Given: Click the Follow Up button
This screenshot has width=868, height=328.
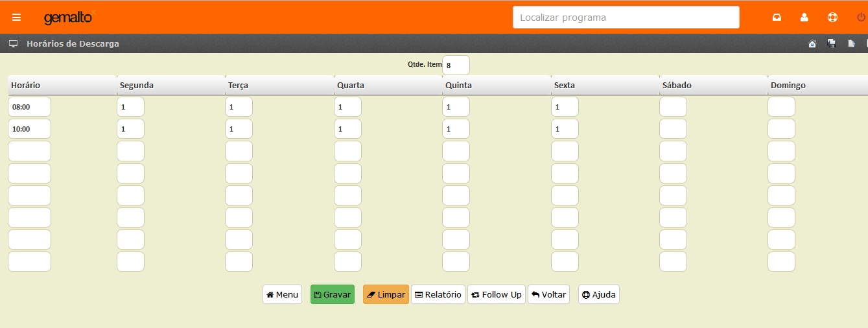Looking at the screenshot, I should (497, 294).
